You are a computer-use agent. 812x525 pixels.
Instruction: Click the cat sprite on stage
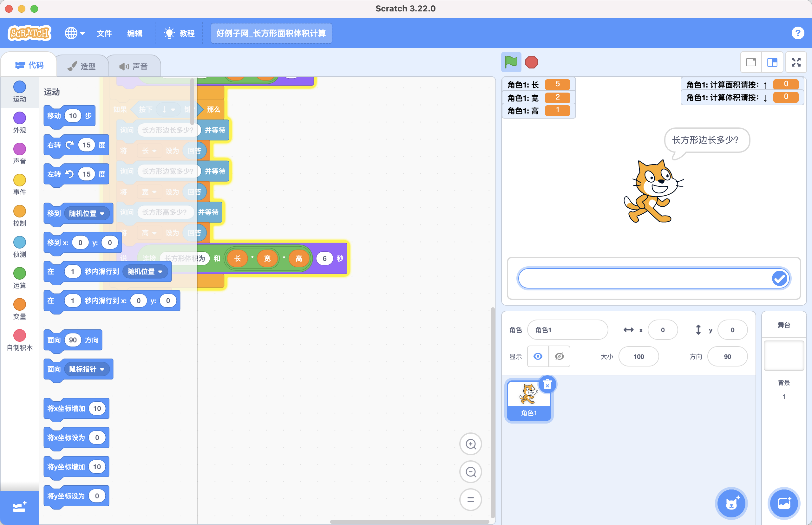pyautogui.click(x=653, y=191)
